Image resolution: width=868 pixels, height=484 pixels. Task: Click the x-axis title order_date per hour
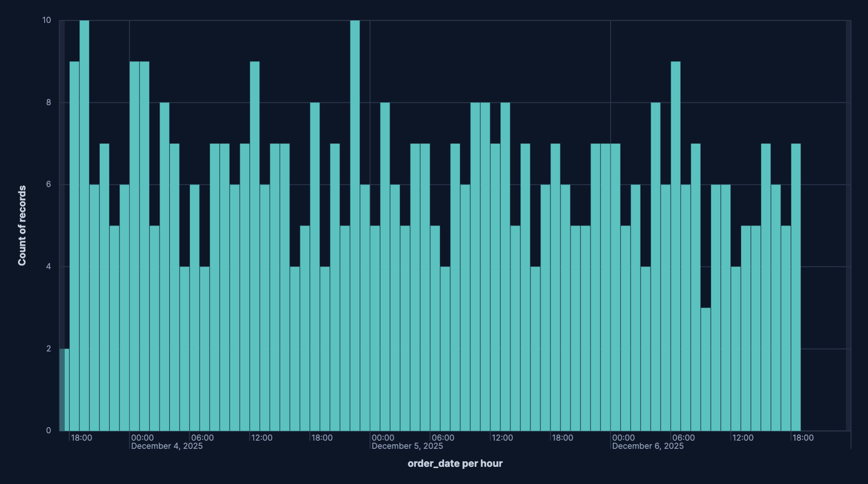click(x=455, y=464)
